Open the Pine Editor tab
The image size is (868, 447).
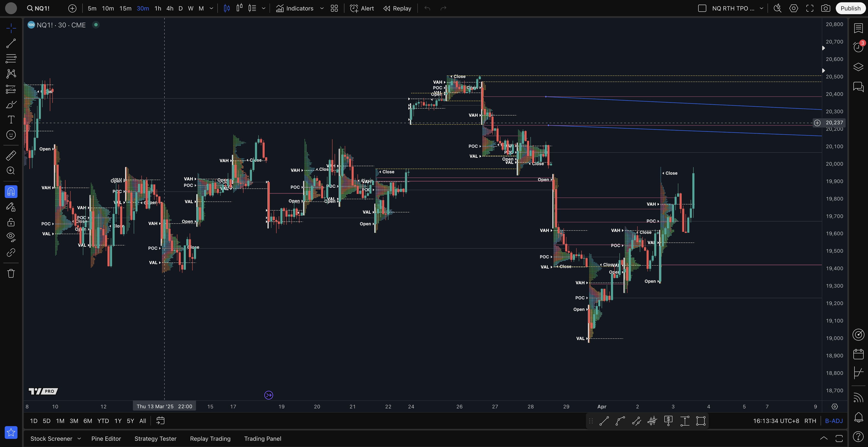coord(106,439)
